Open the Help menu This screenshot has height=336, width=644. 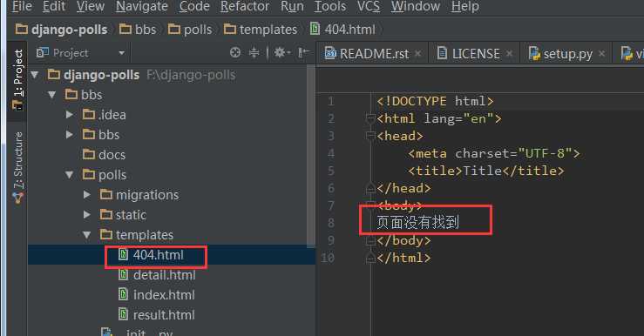click(465, 7)
